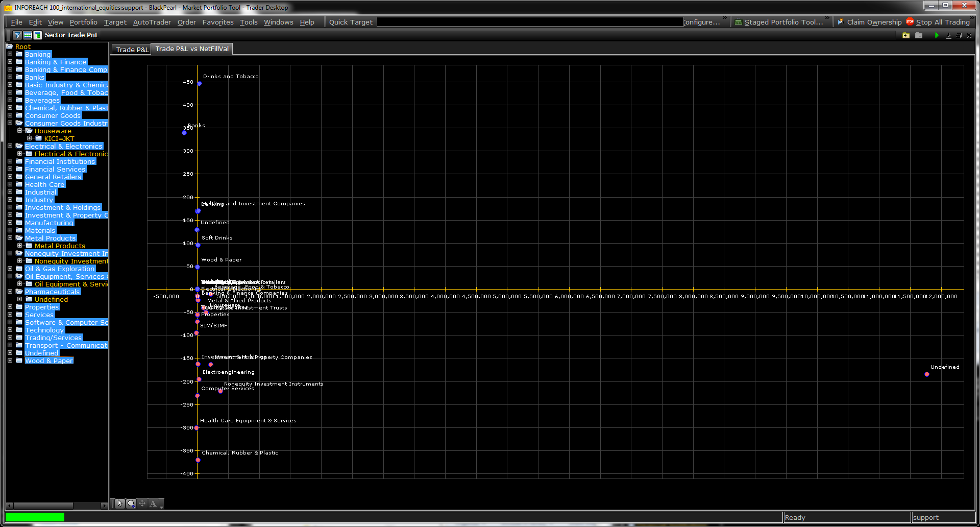The height and width of the screenshot is (527, 980).
Task: Click the download arrow panel icon
Action: pyautogui.click(x=949, y=35)
